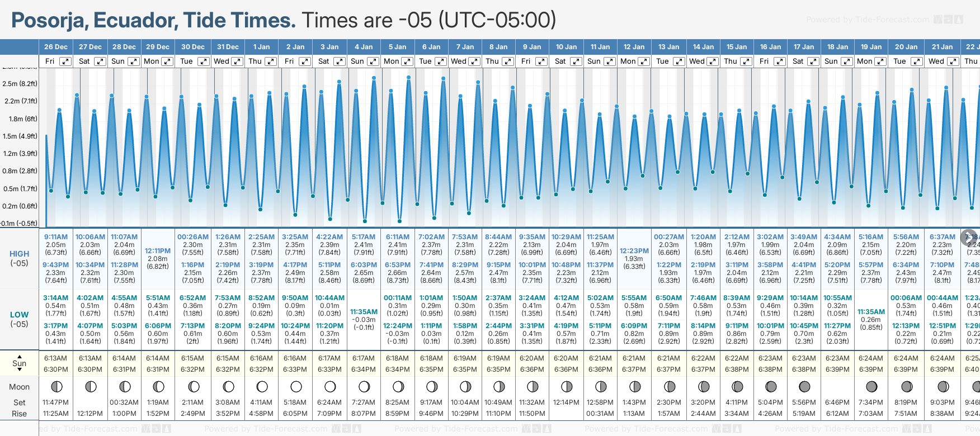The width and height of the screenshot is (980, 436).
Task: Expand the Thu 1 Jan column
Action: coord(271,61)
